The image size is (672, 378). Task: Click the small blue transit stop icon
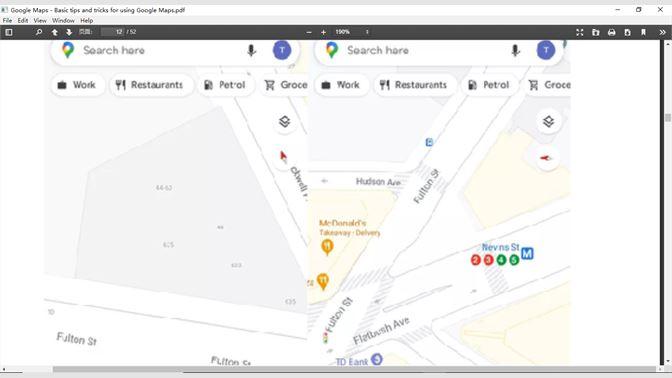point(429,142)
